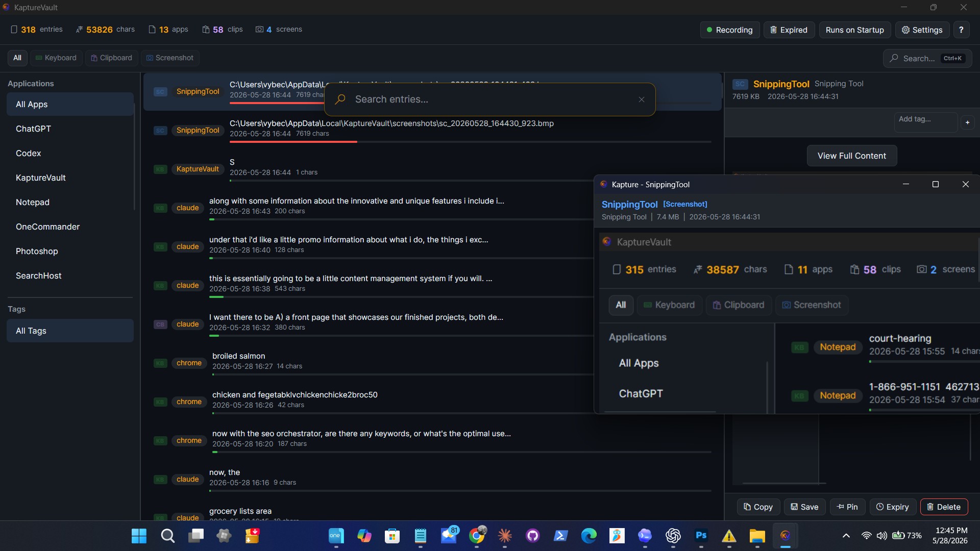This screenshot has width=980, height=551.
Task: Show All entry types tab
Action: 17,58
